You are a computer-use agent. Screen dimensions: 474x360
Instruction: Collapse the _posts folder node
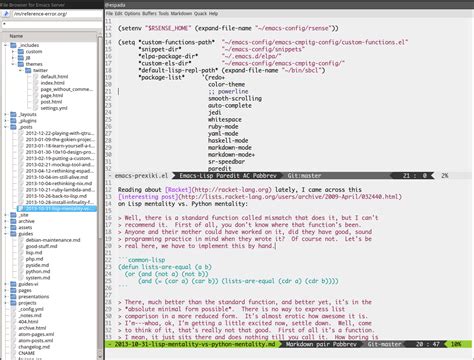click(6, 127)
